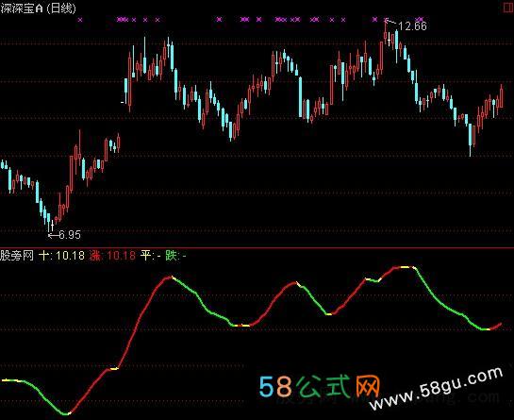Open the www.58gu.com watermark link
The image size is (514, 420).
tap(436, 389)
